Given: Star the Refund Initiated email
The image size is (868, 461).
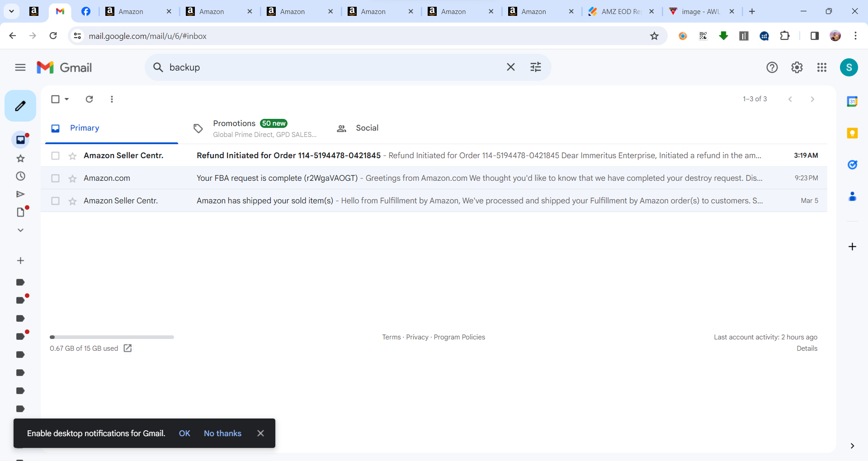Looking at the screenshot, I should (x=72, y=156).
